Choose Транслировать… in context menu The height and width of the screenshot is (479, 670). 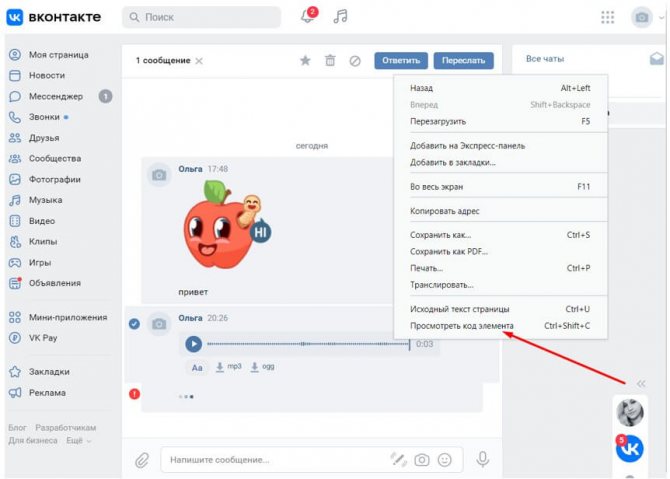(x=500, y=285)
